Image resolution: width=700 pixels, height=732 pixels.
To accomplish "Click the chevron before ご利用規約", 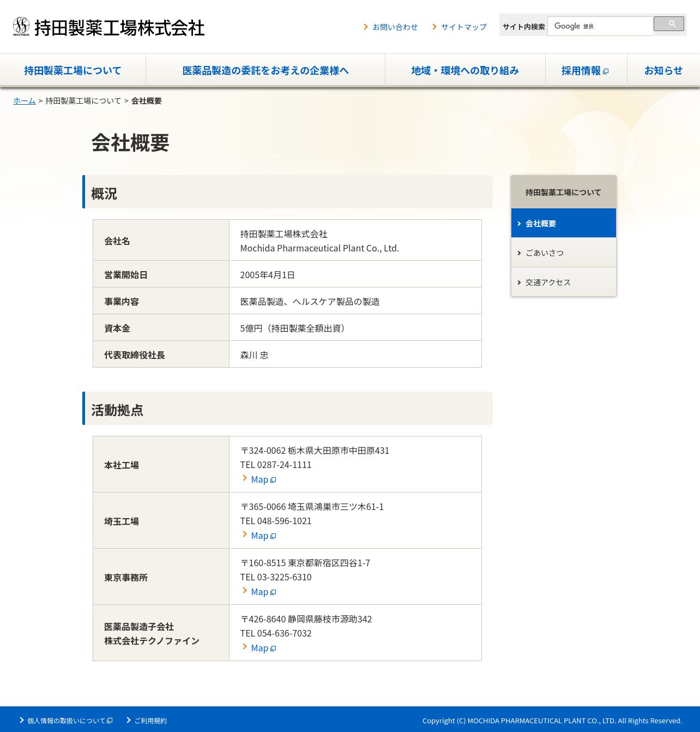I will tap(129, 720).
